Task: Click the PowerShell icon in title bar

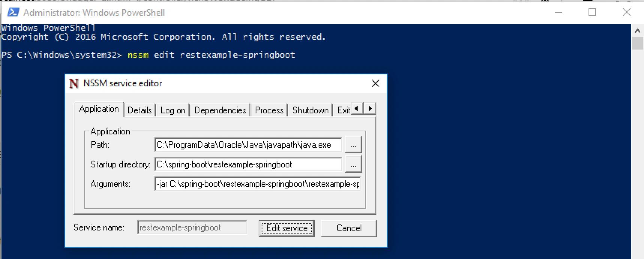Action: (13, 12)
